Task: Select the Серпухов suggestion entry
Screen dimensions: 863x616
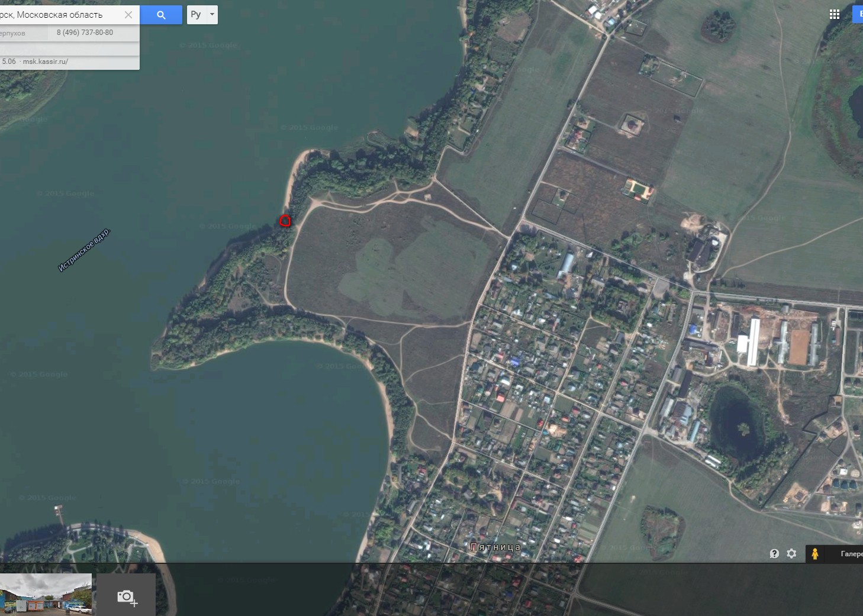Action: [13, 33]
